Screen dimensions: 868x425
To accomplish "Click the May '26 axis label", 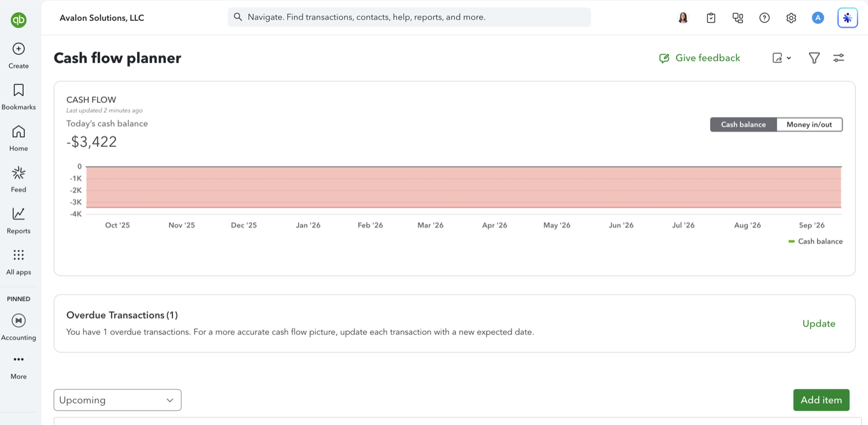I will pos(557,225).
